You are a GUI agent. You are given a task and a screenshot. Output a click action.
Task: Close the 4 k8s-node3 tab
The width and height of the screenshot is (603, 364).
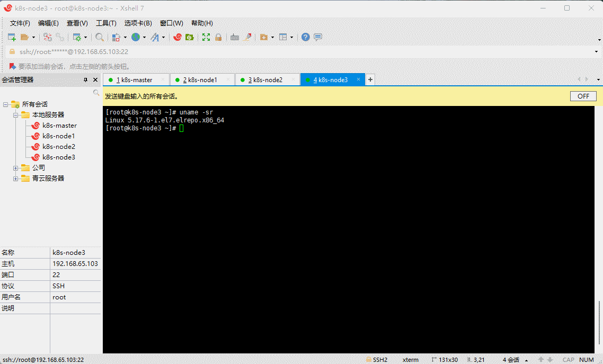tap(358, 79)
